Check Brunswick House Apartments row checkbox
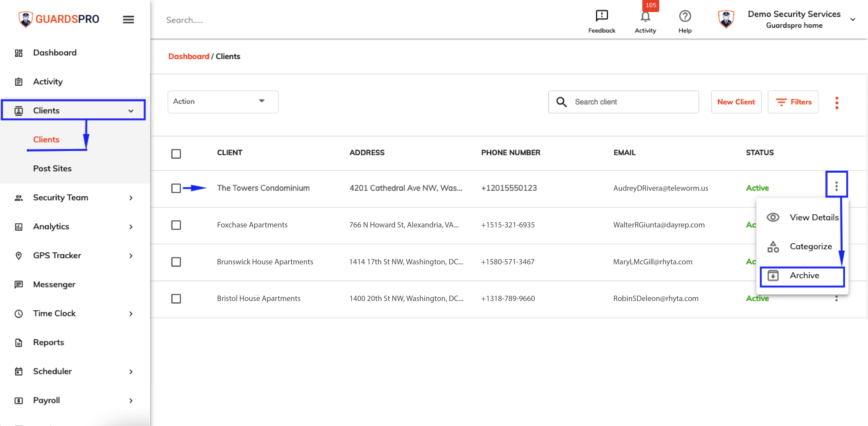Viewport: 868px width, 426px height. 176,262
